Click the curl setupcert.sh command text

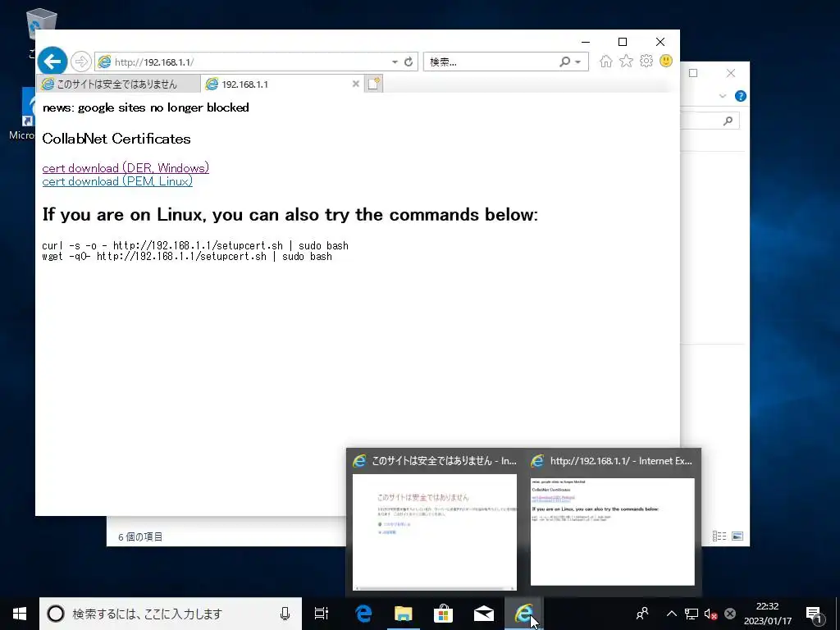coord(195,245)
